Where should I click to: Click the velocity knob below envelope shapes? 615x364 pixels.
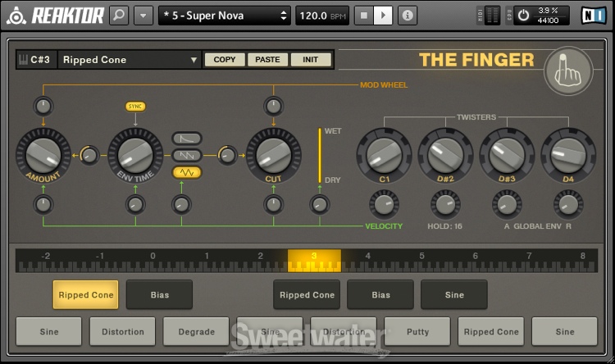tap(181, 204)
